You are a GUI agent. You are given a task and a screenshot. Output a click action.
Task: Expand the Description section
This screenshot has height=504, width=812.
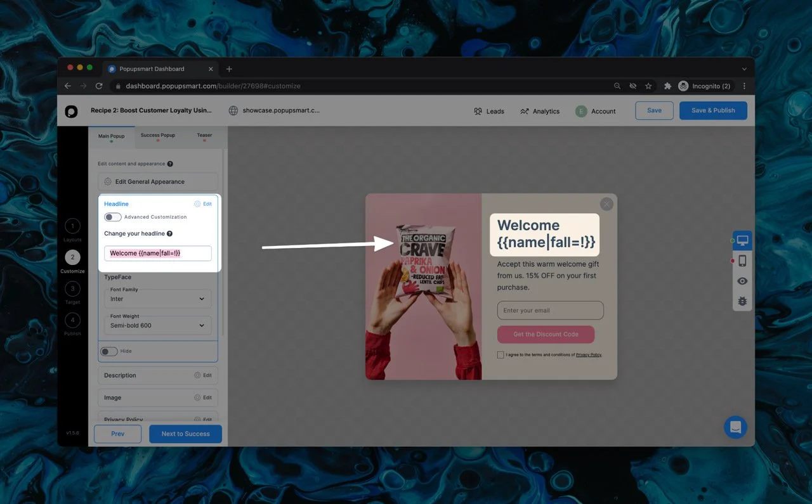157,375
